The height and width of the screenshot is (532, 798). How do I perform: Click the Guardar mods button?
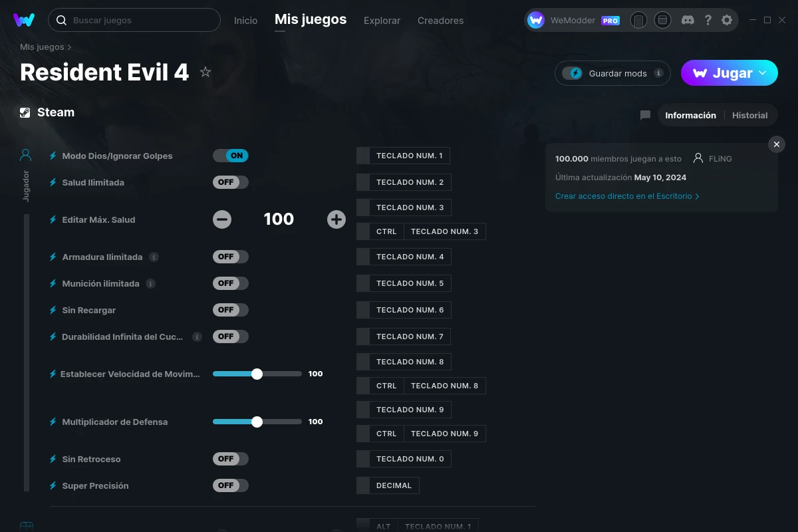[612, 73]
